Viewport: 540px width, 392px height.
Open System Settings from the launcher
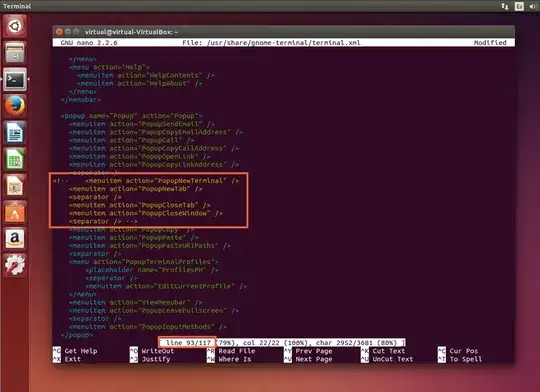coord(14,265)
